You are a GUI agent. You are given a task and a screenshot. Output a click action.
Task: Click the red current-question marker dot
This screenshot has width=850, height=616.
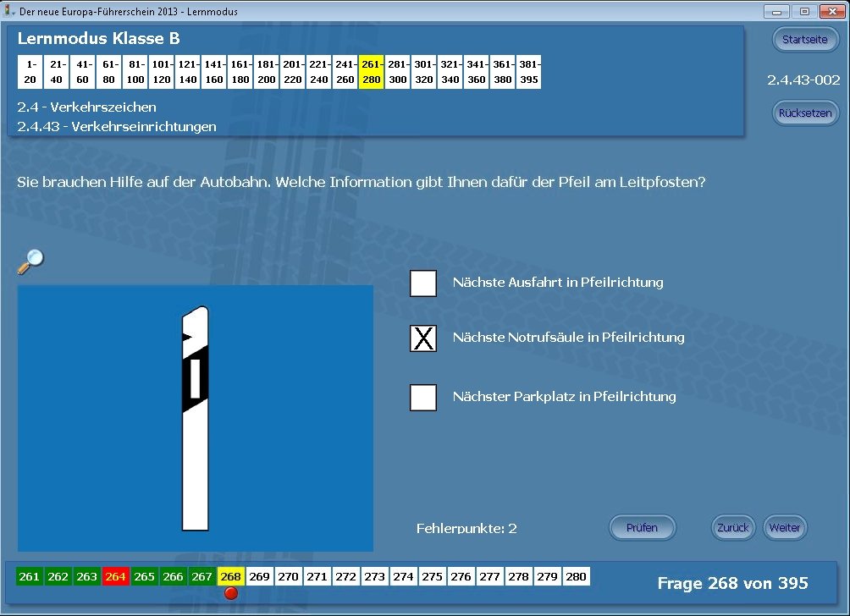230,593
